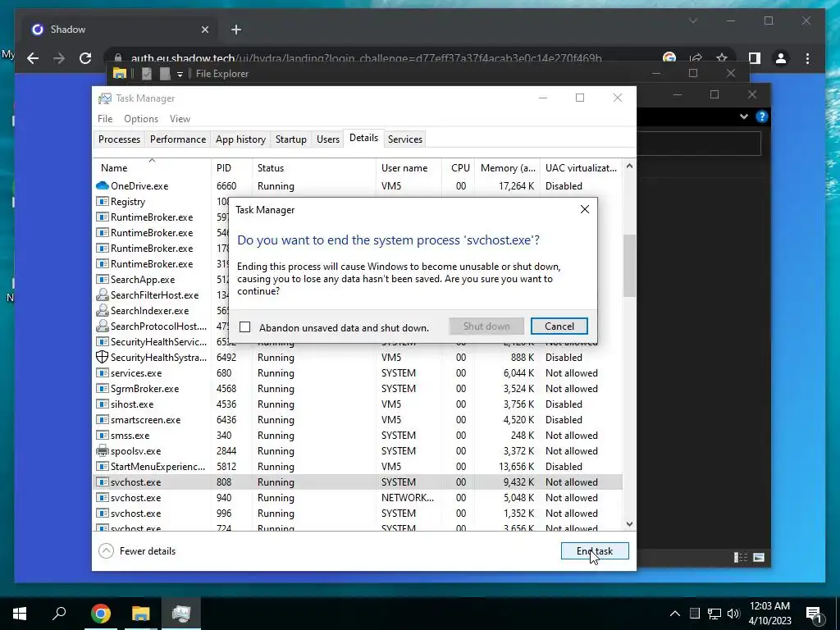840x630 pixels.
Task: Click Task Manager taskbar icon
Action: [x=181, y=613]
